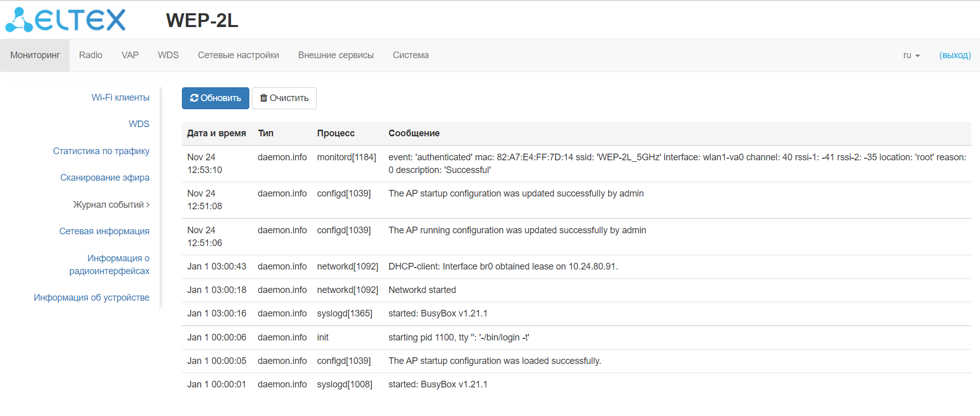Select the Мониторинг tab

[x=35, y=55]
